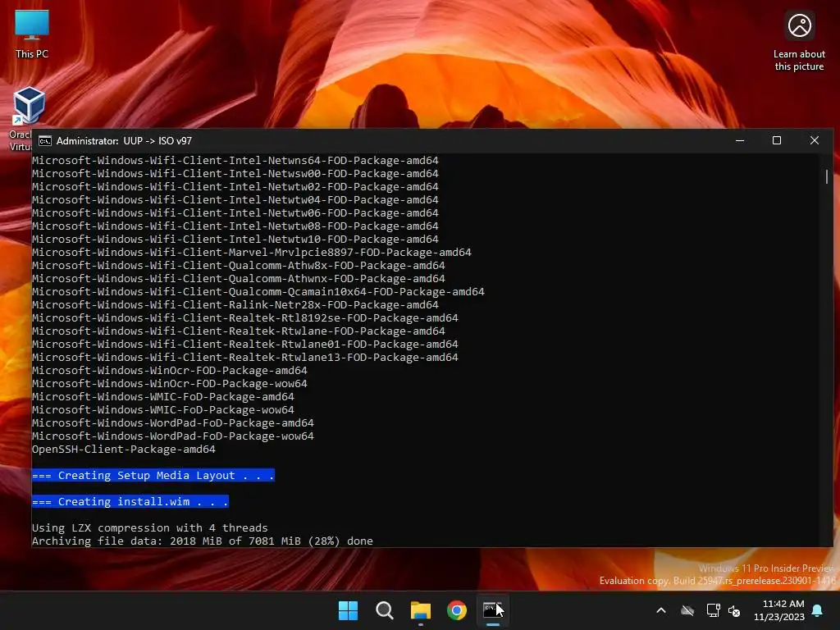Click the WinOcr-FOD-Package-amd64 line

[169, 370]
